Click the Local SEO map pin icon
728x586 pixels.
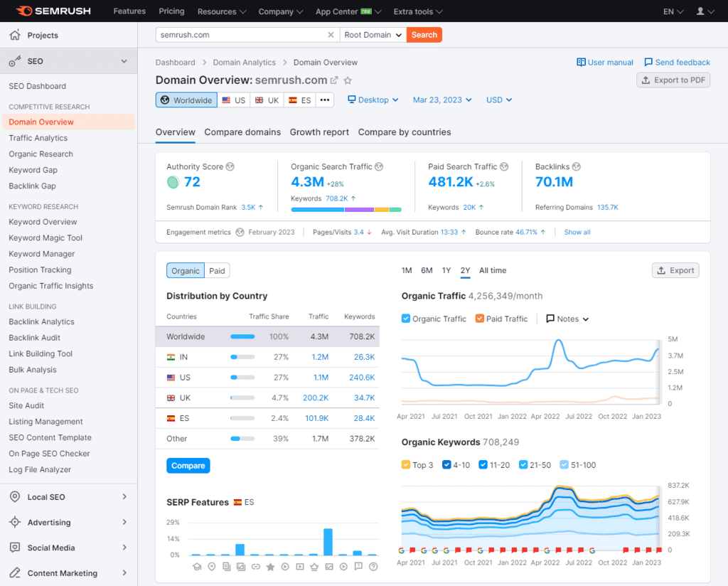click(15, 497)
